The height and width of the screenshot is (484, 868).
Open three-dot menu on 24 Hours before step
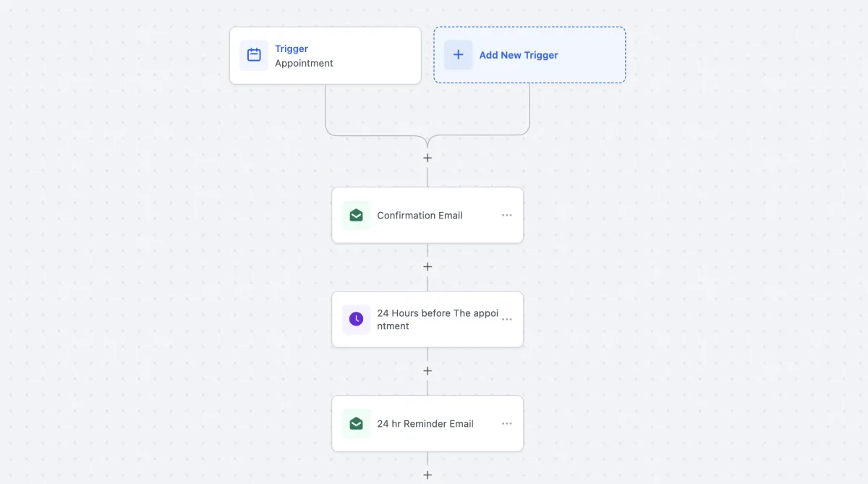507,319
